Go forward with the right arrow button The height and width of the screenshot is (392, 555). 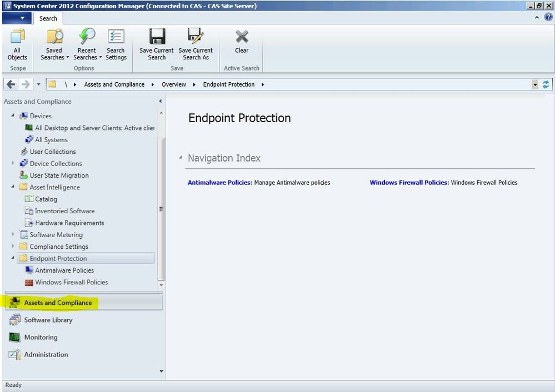[26, 84]
